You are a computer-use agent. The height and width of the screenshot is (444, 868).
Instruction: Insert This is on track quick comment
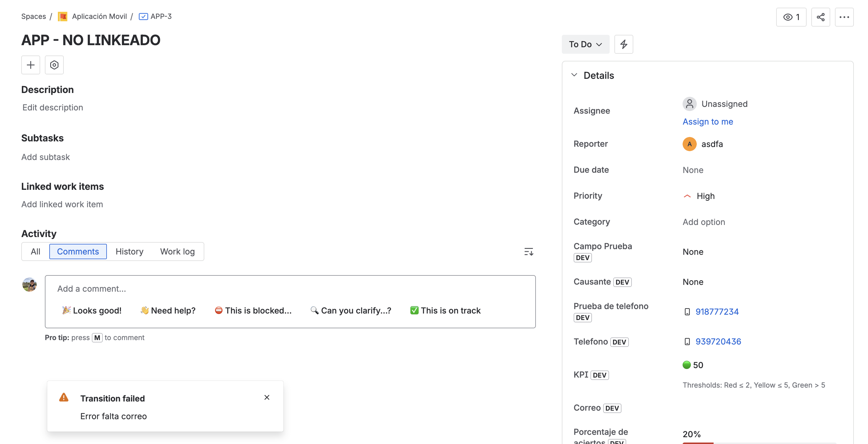point(445,311)
